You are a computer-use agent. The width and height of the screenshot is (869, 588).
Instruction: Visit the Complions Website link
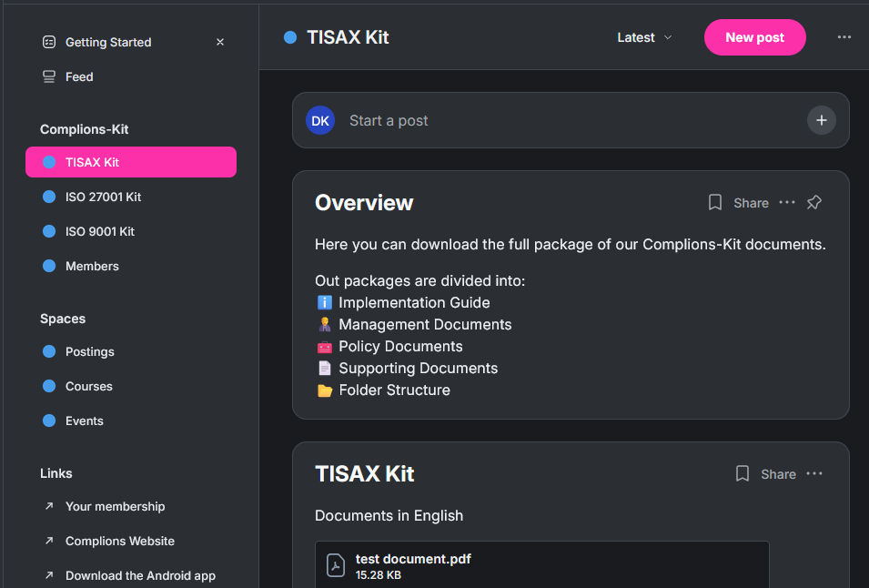pos(119,541)
